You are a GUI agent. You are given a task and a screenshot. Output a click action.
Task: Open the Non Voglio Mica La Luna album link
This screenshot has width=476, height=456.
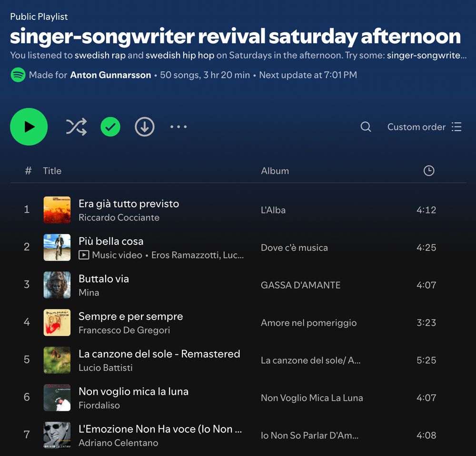click(312, 398)
